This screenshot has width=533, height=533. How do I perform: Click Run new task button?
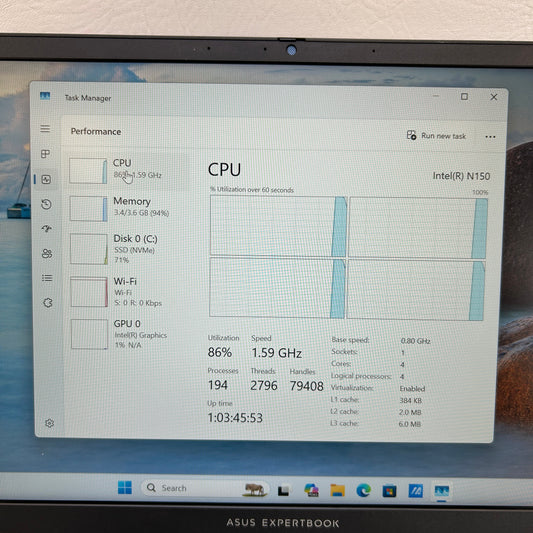(436, 136)
